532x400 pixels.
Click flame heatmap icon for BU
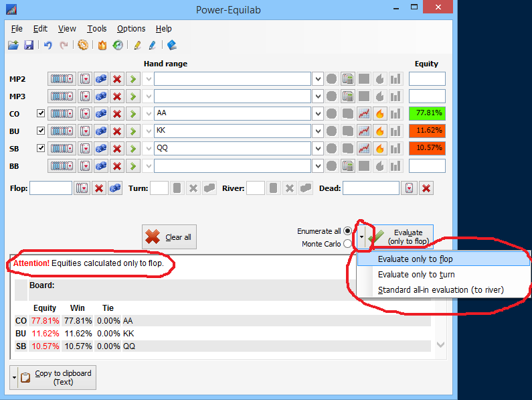click(379, 131)
